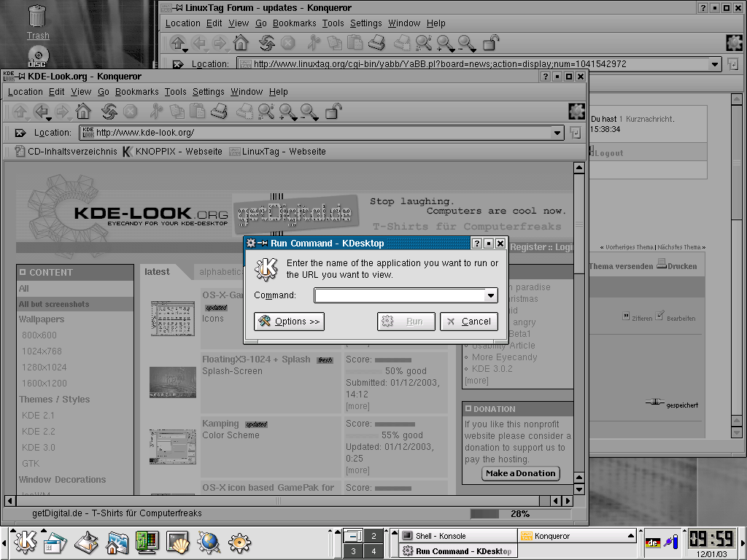747x560 pixels.
Task: Open the Command combo box dropdown arrow
Action: click(491, 295)
